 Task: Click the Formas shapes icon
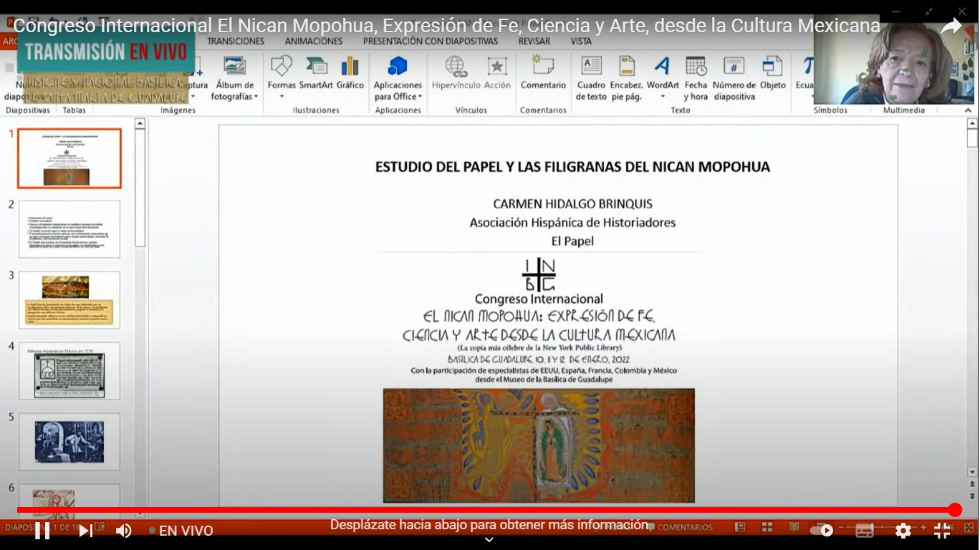pos(282,66)
